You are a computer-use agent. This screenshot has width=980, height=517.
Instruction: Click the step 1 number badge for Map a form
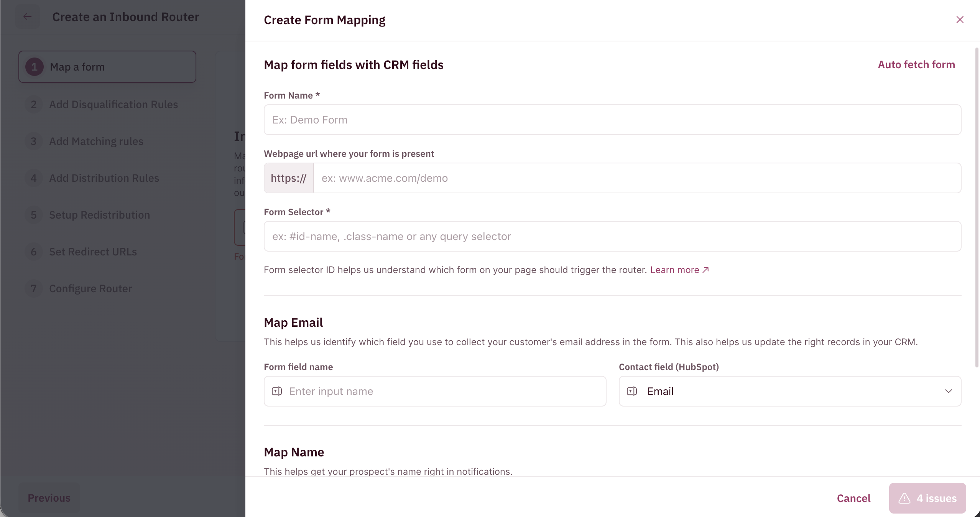[35, 67]
